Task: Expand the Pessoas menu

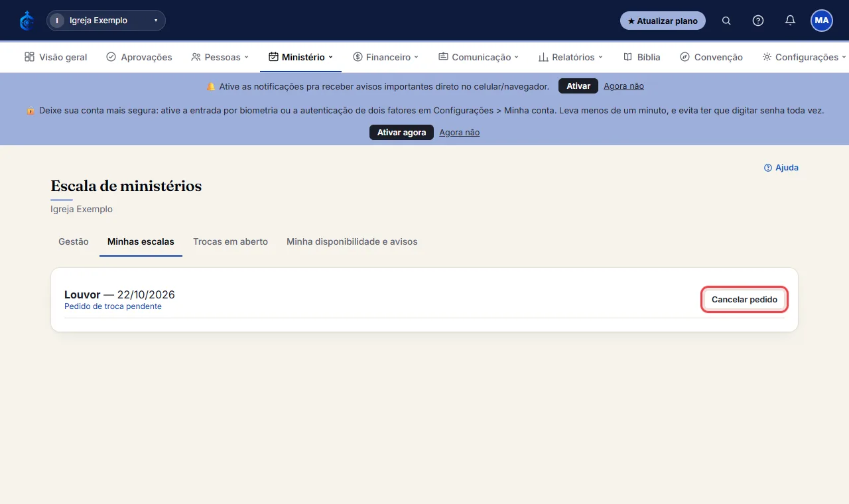Action: pos(220,57)
